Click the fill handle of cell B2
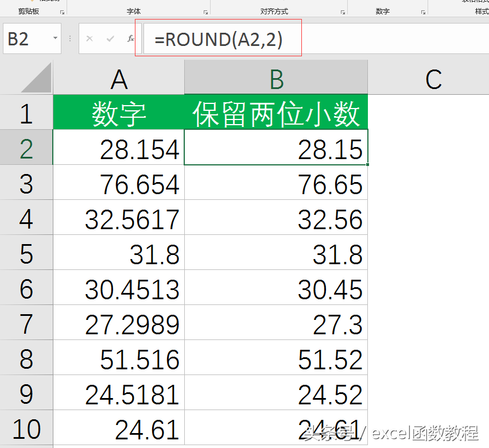 368,164
